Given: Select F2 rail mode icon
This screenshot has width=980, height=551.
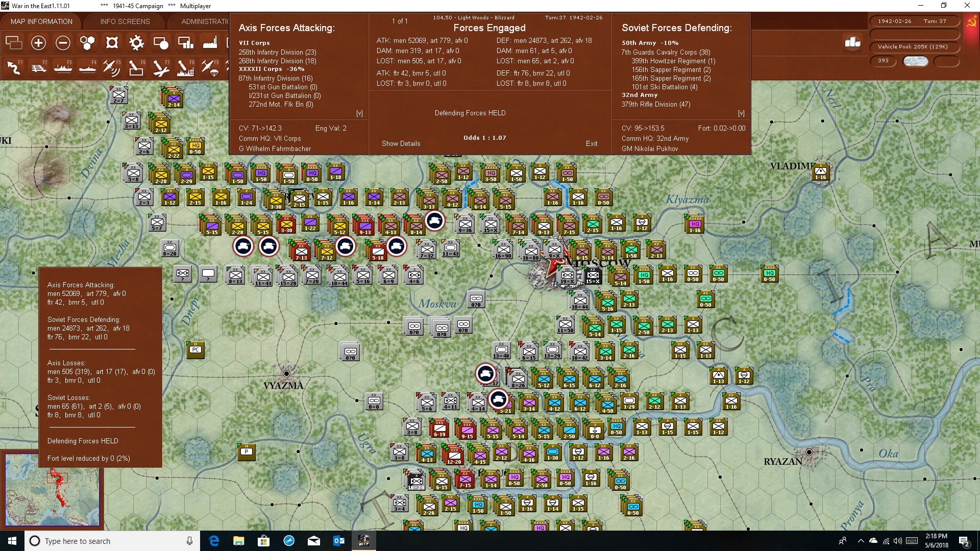Looking at the screenshot, I should pyautogui.click(x=39, y=67).
